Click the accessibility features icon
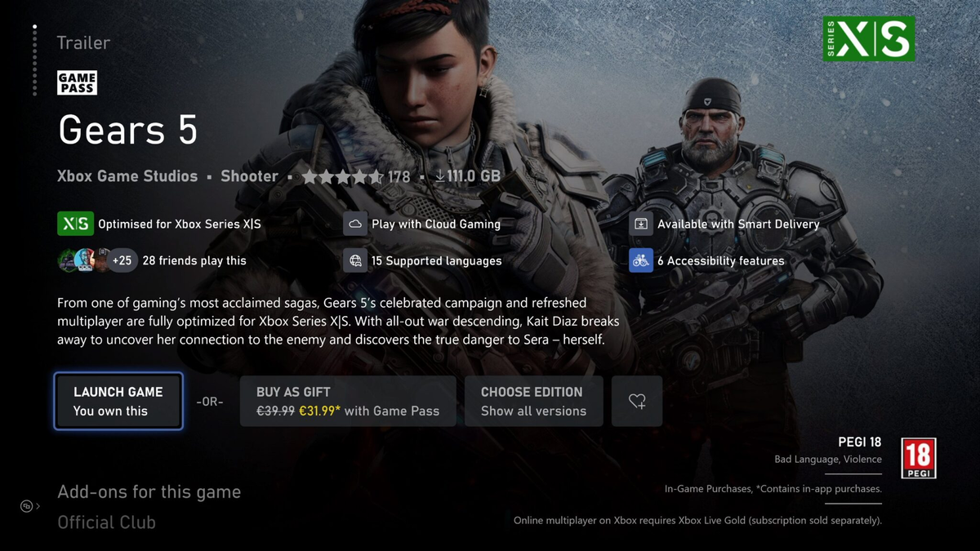 click(x=641, y=260)
